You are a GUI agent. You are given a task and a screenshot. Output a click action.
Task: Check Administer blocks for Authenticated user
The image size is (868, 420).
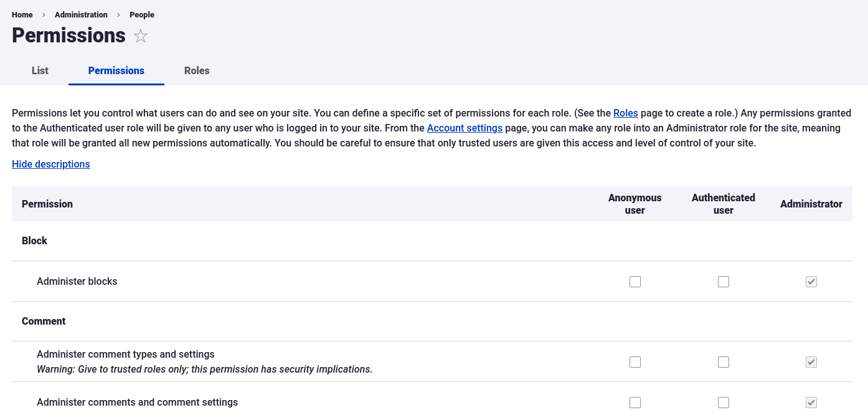pyautogui.click(x=724, y=282)
